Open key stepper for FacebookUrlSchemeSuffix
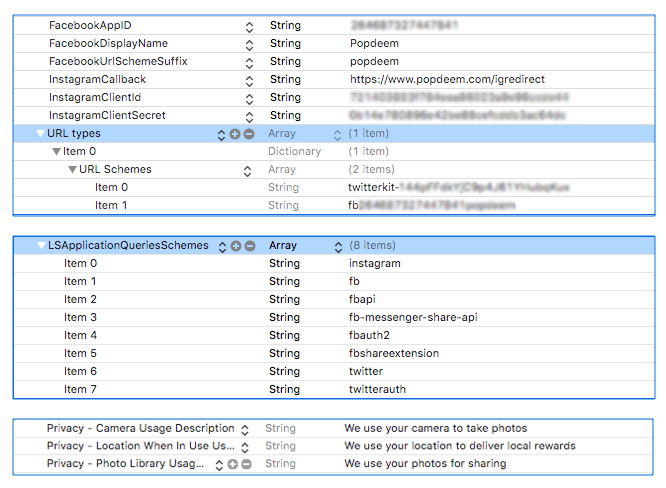The width and height of the screenshot is (666, 488). (249, 63)
